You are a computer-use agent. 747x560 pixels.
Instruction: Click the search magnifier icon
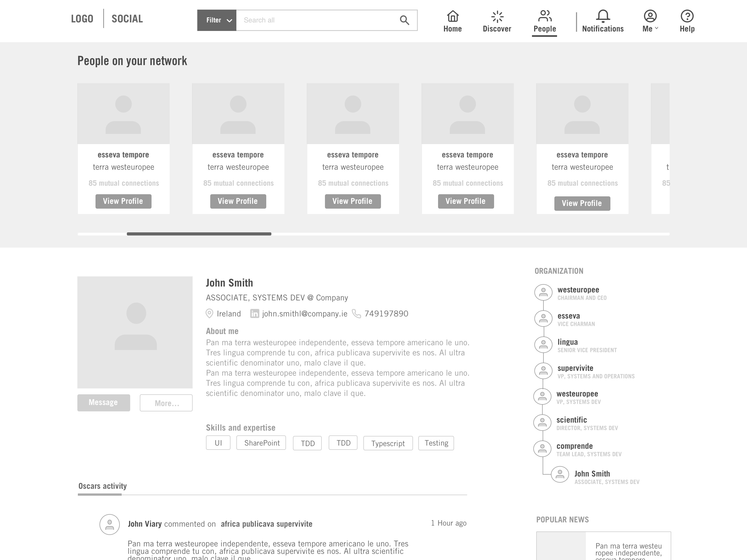404,20
